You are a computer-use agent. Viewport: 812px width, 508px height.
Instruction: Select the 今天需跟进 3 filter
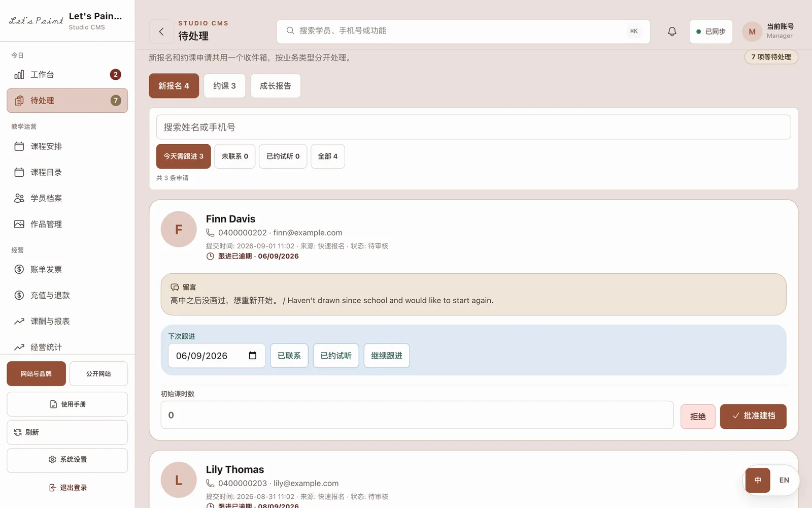(x=183, y=156)
